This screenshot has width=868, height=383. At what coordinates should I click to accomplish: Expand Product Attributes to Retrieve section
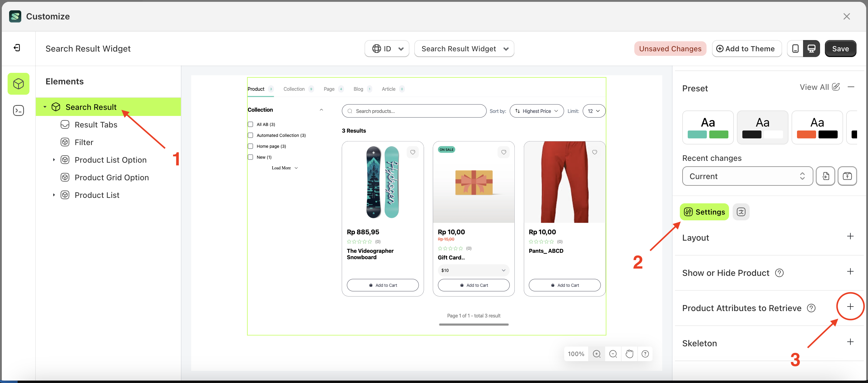coord(850,307)
